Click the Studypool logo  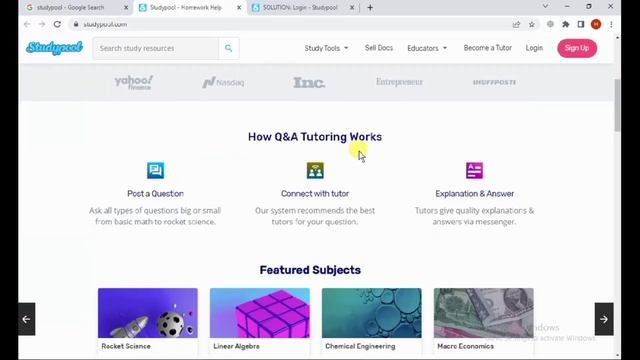coord(54,48)
